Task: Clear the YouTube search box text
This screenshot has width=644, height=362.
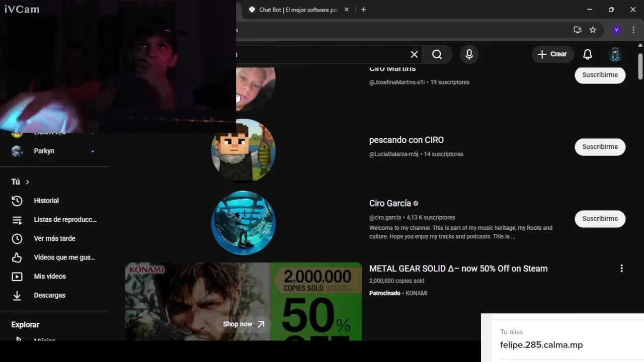Action: click(x=414, y=54)
